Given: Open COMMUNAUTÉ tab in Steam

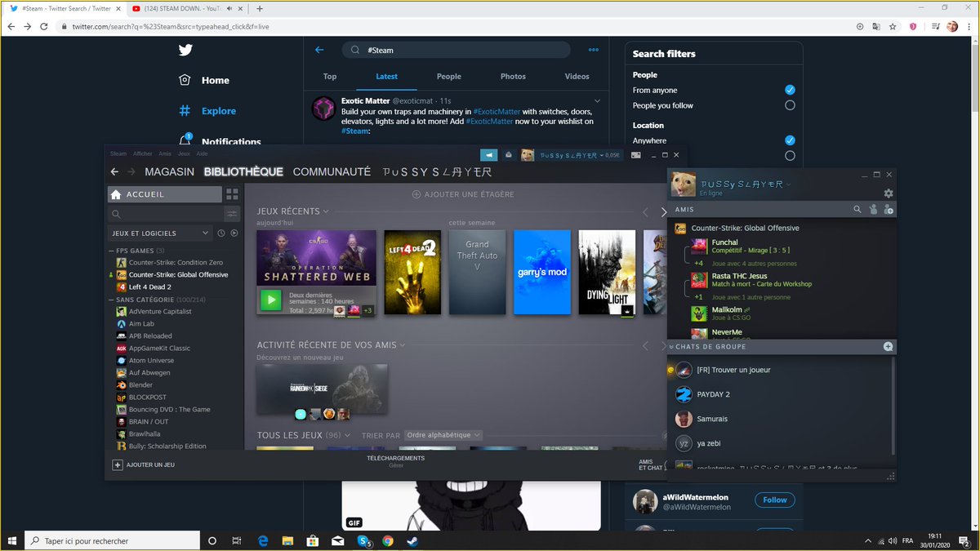Looking at the screenshot, I should [332, 171].
